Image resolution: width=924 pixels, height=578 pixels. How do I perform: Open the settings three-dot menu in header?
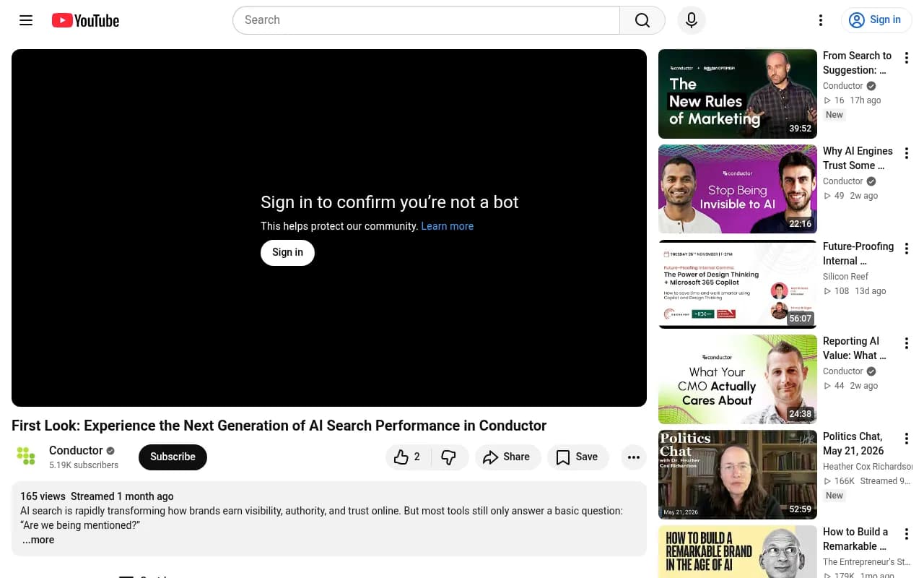(820, 20)
